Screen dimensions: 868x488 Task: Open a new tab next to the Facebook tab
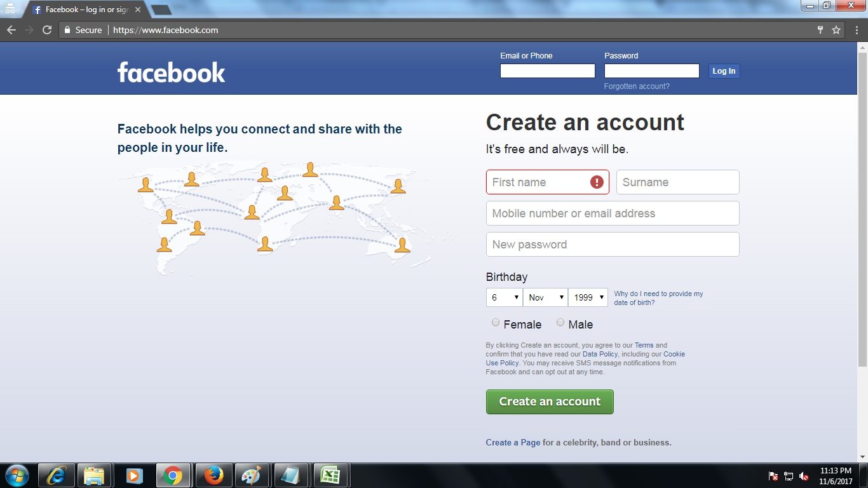coord(161,10)
